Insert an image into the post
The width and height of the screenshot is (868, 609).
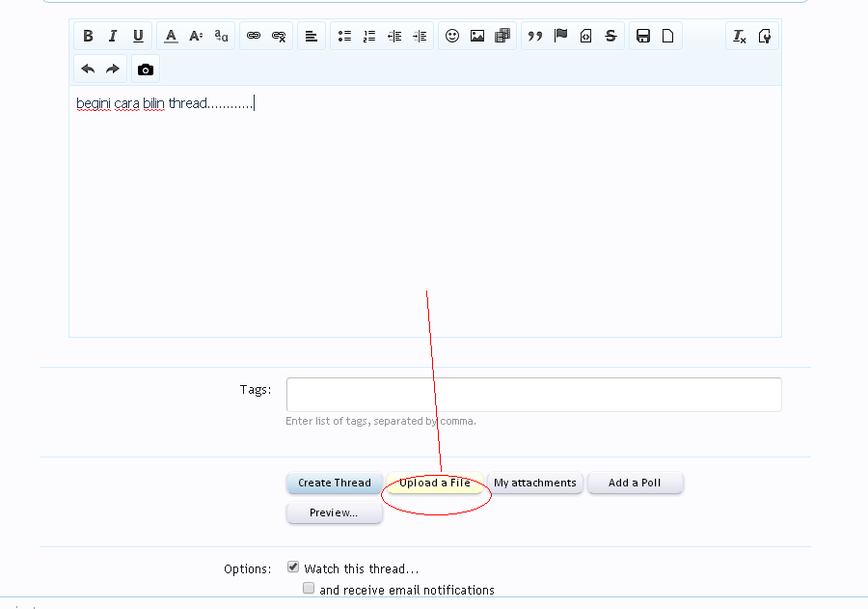pos(477,36)
